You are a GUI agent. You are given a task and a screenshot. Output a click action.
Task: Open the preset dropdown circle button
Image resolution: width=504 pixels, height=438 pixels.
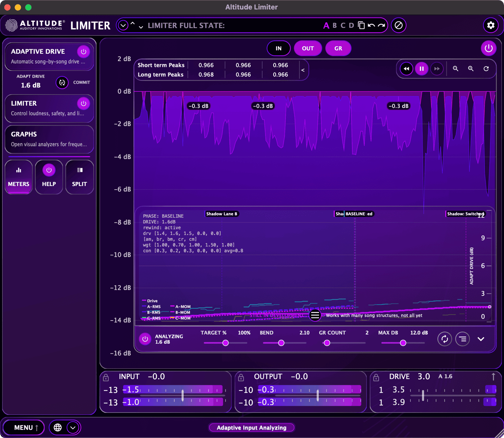coord(123,26)
